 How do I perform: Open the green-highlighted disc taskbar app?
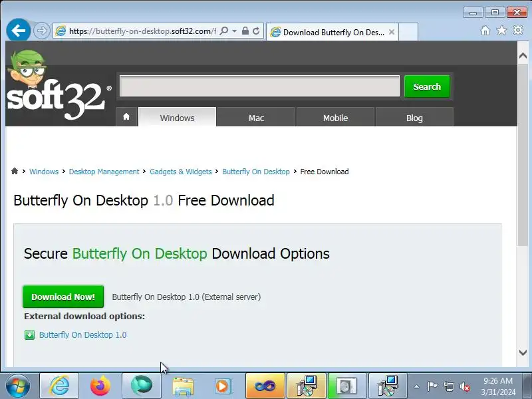(347, 386)
